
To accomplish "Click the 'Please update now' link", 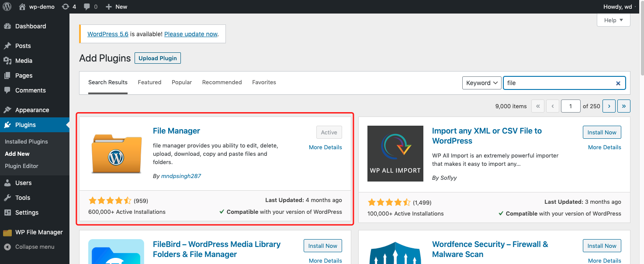I will point(191,34).
